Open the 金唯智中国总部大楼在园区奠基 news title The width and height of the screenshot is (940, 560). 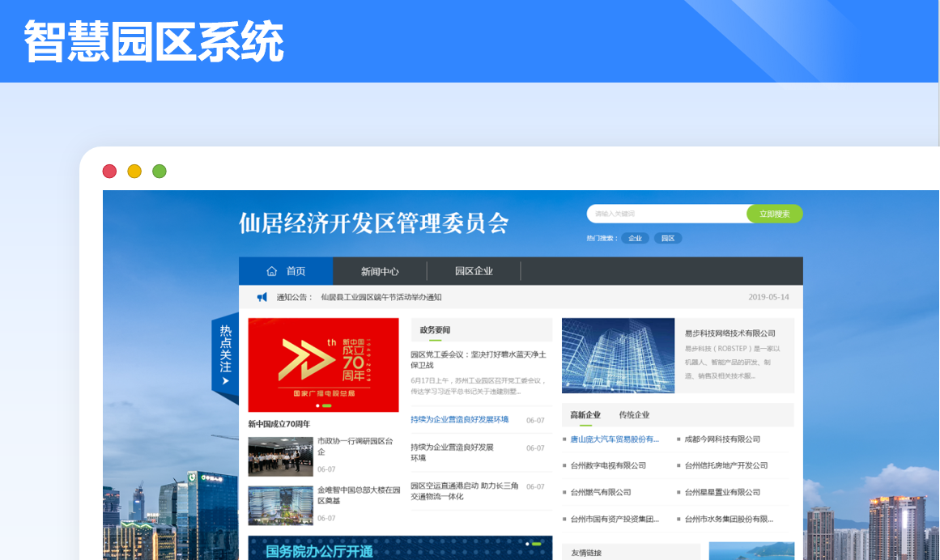click(x=359, y=495)
